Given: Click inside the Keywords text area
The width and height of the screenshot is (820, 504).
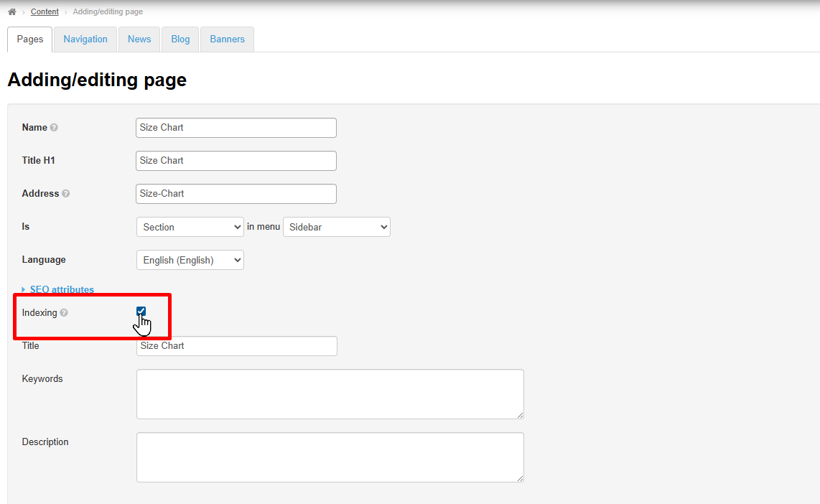Looking at the screenshot, I should coord(330,393).
